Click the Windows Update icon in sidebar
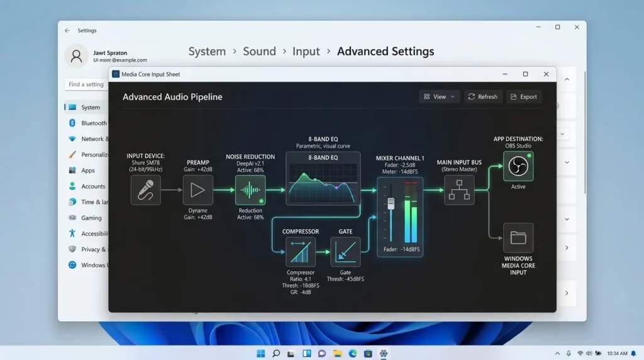Image resolution: width=644 pixels, height=360 pixels. coord(72,265)
